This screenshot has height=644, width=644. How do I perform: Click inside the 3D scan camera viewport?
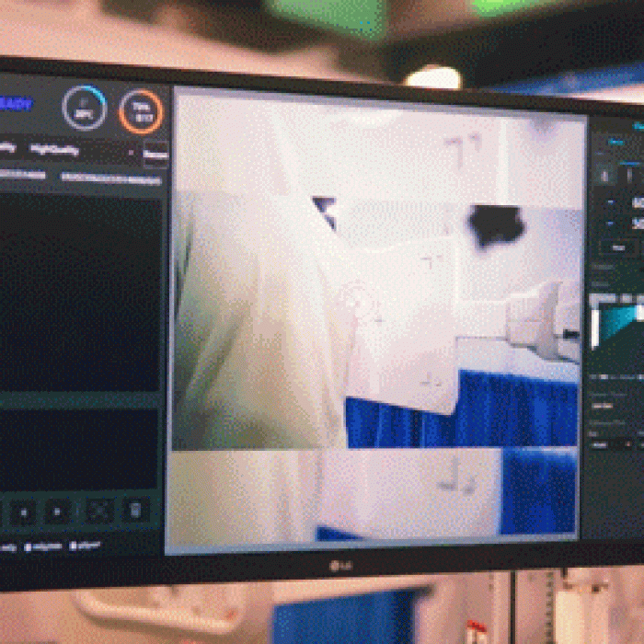[x=377, y=322]
